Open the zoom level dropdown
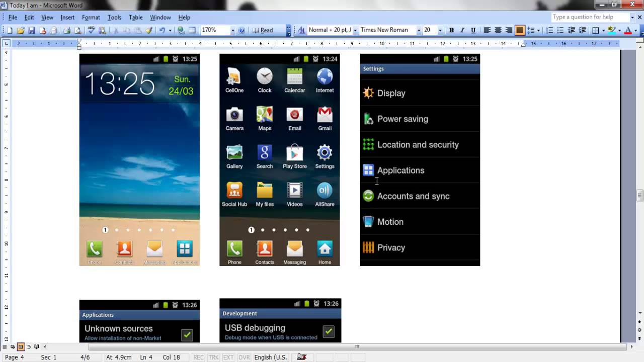This screenshot has height=362, width=644. [x=232, y=30]
